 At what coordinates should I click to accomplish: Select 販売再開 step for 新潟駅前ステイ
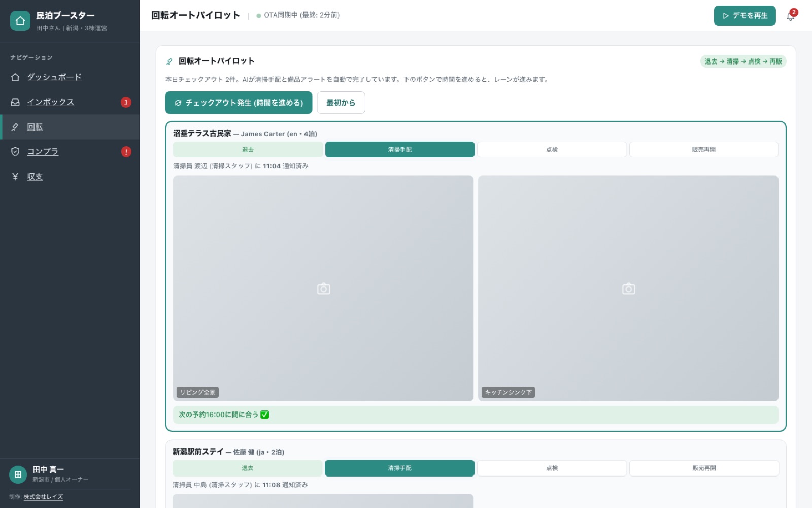pyautogui.click(x=704, y=468)
